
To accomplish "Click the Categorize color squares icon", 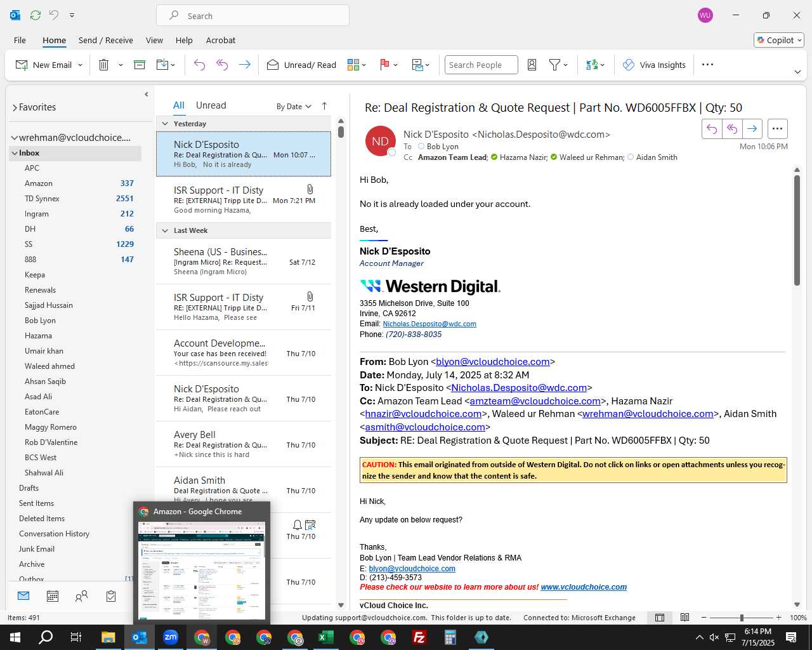I will (353, 65).
